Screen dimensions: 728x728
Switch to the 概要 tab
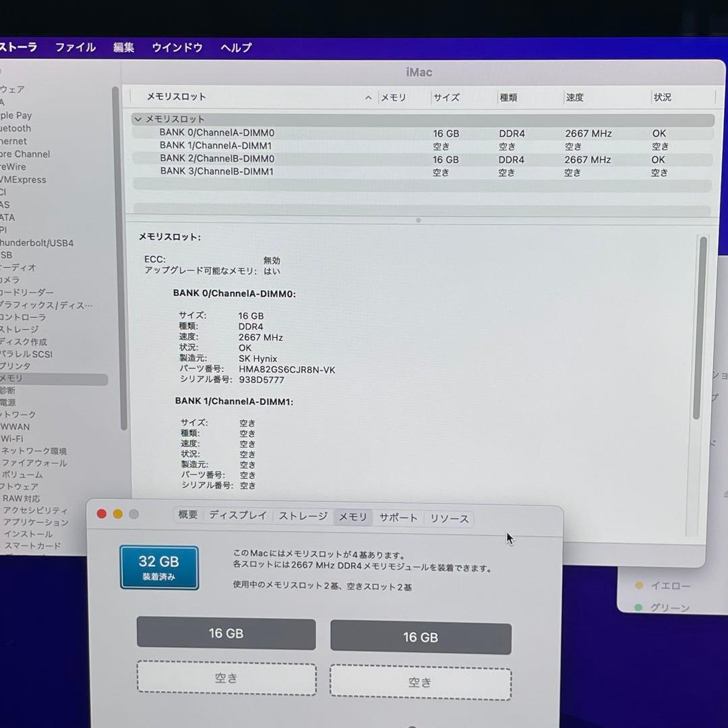click(187, 517)
